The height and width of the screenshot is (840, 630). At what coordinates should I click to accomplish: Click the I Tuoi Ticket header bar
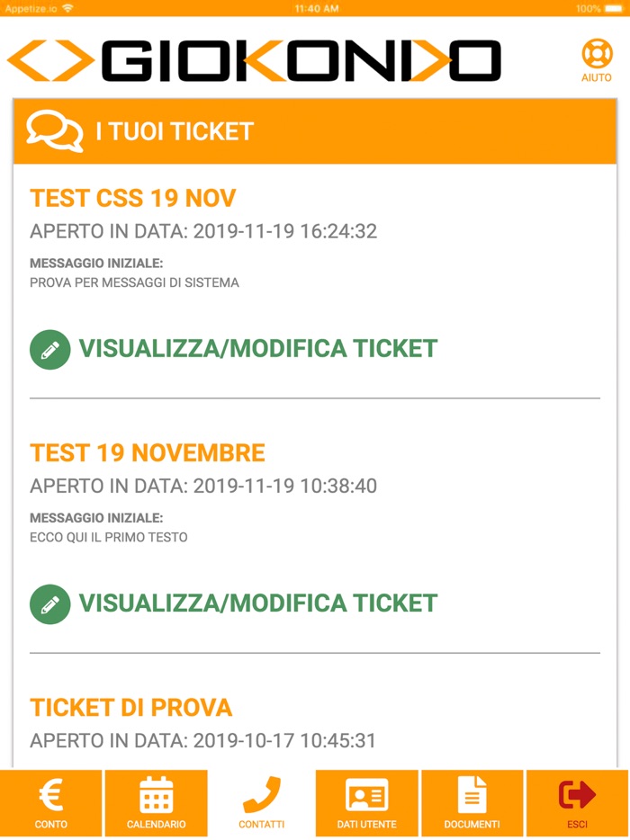pos(315,131)
